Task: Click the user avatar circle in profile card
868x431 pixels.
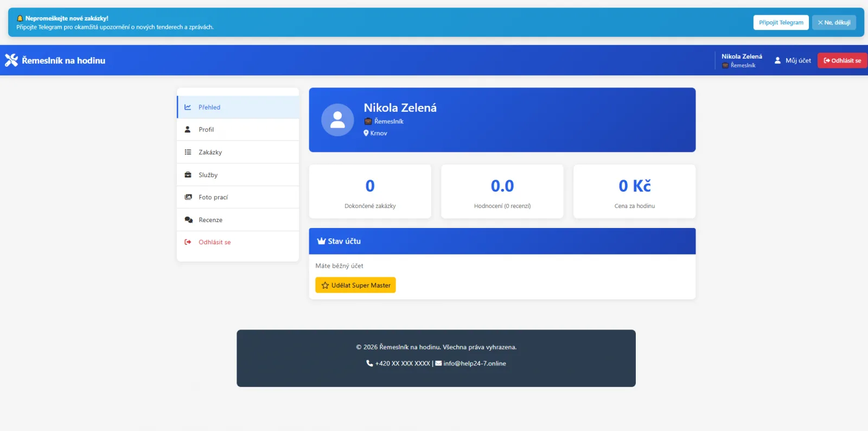Action: (337, 120)
